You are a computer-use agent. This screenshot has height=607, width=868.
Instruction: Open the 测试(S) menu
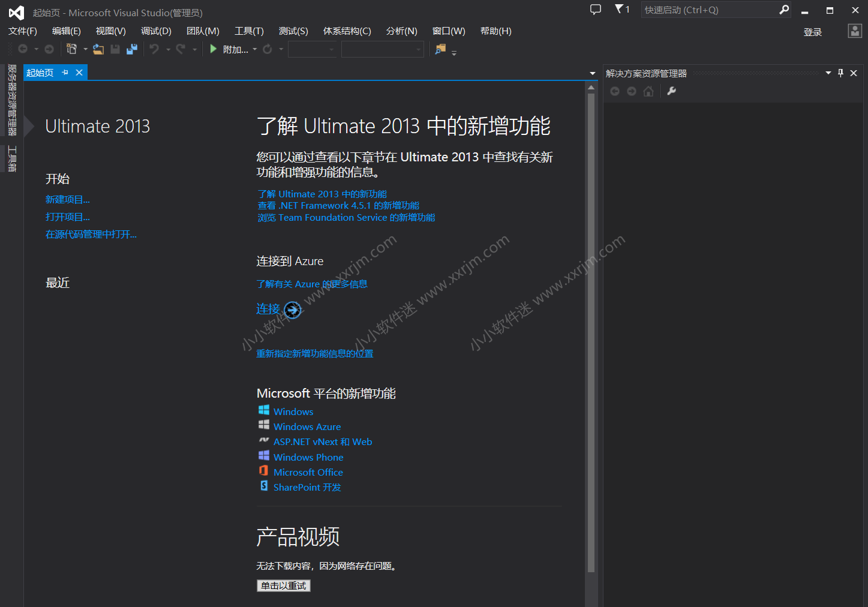pos(293,31)
